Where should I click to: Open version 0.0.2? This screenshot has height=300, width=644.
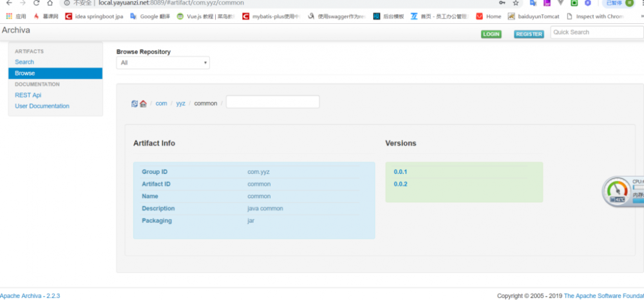point(401,184)
